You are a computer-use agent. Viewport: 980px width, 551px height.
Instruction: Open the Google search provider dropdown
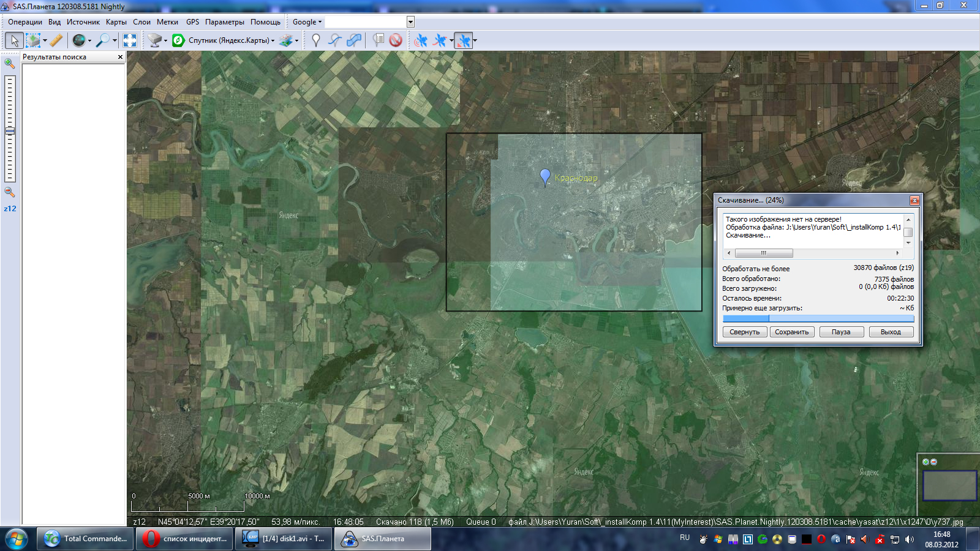(x=307, y=22)
